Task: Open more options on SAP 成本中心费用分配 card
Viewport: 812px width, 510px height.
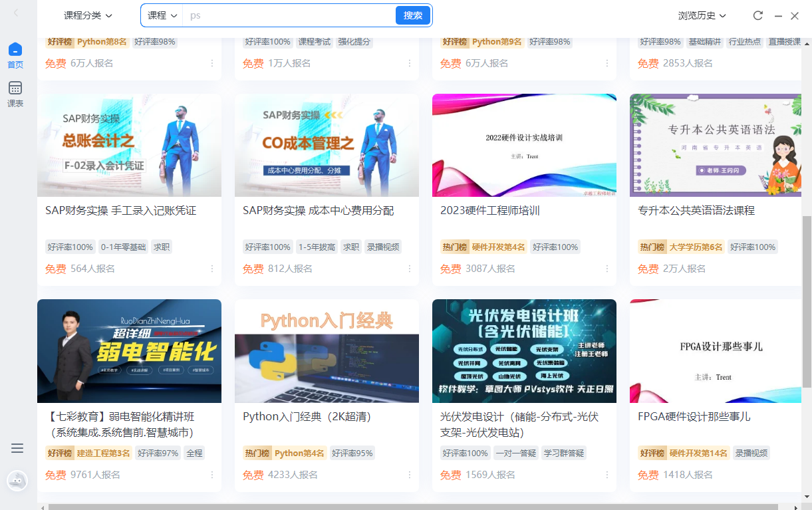Action: [410, 269]
